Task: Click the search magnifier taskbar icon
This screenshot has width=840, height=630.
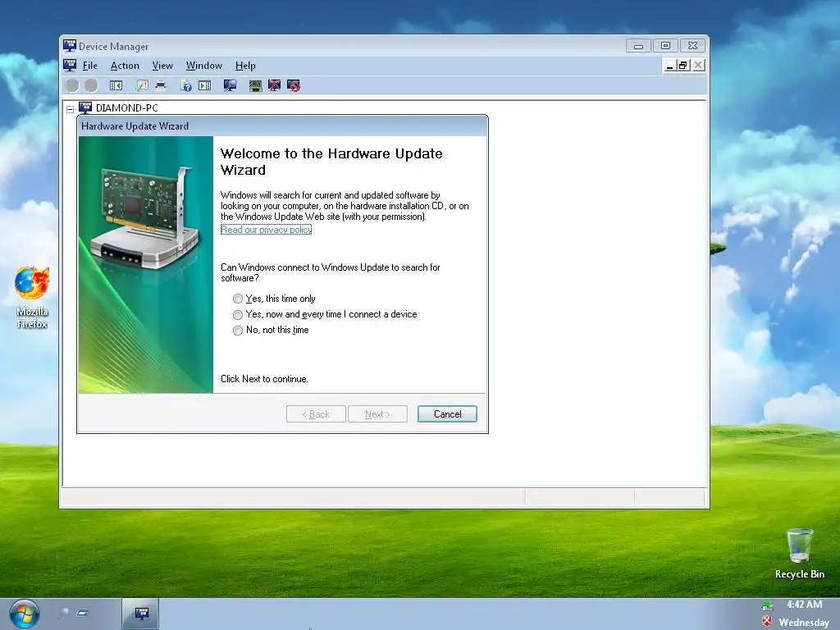Action: tap(62, 614)
